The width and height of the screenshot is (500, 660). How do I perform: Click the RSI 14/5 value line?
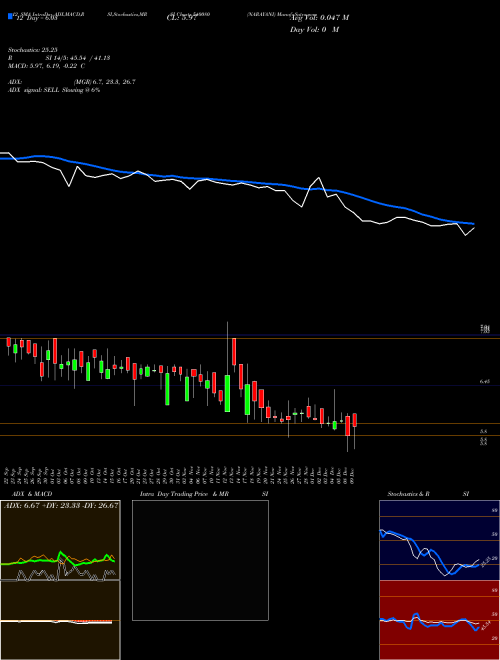point(59,58)
